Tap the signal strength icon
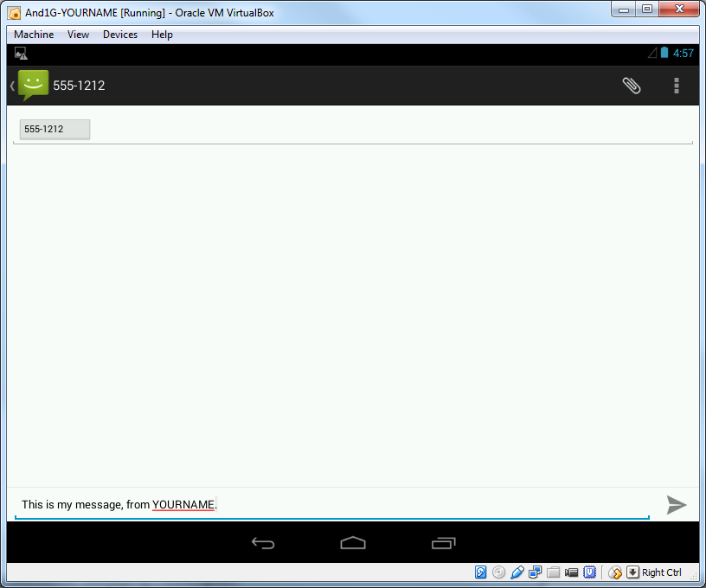 point(652,53)
